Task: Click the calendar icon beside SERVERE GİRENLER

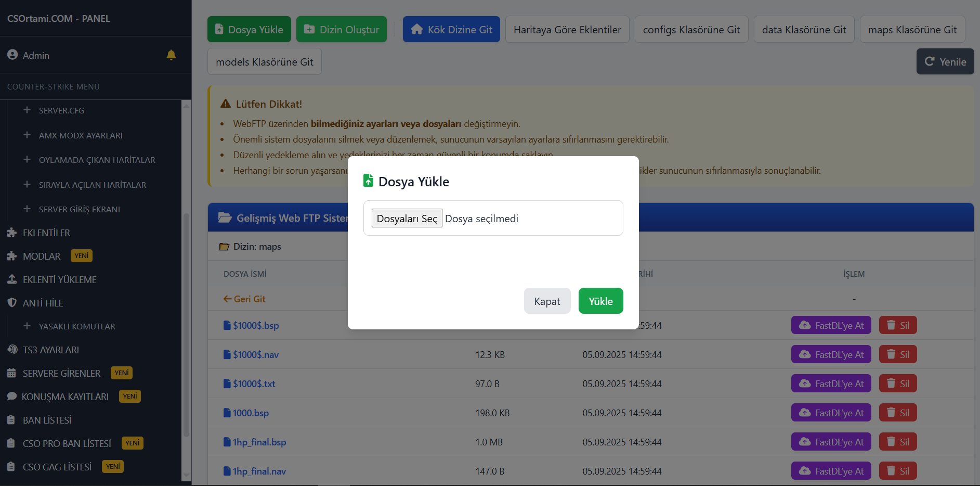Action: pos(12,373)
